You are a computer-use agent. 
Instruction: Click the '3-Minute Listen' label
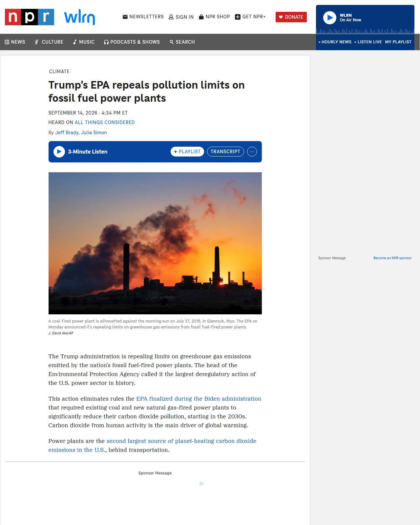(x=88, y=152)
